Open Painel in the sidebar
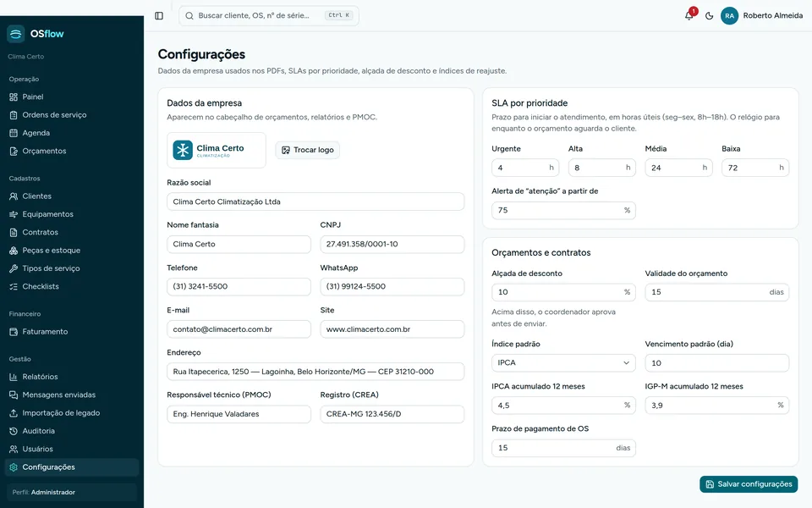812x508 pixels. [x=71, y=97]
